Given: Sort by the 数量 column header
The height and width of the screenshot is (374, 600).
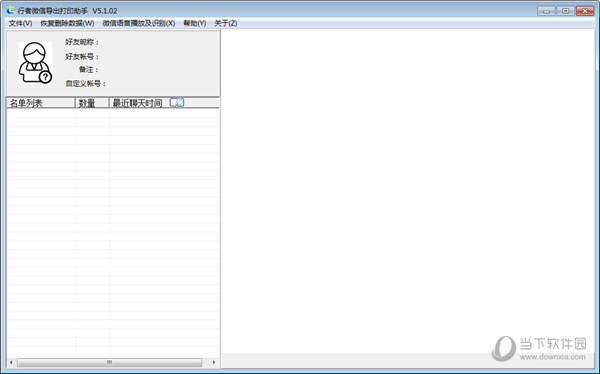Looking at the screenshot, I should pos(92,103).
